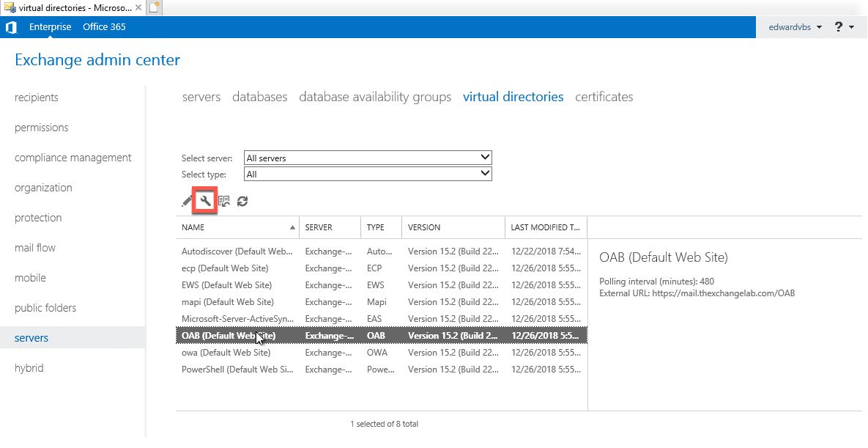Select the OAB (Default Web Site) row
Image resolution: width=868 pixels, height=448 pixels.
click(227, 335)
